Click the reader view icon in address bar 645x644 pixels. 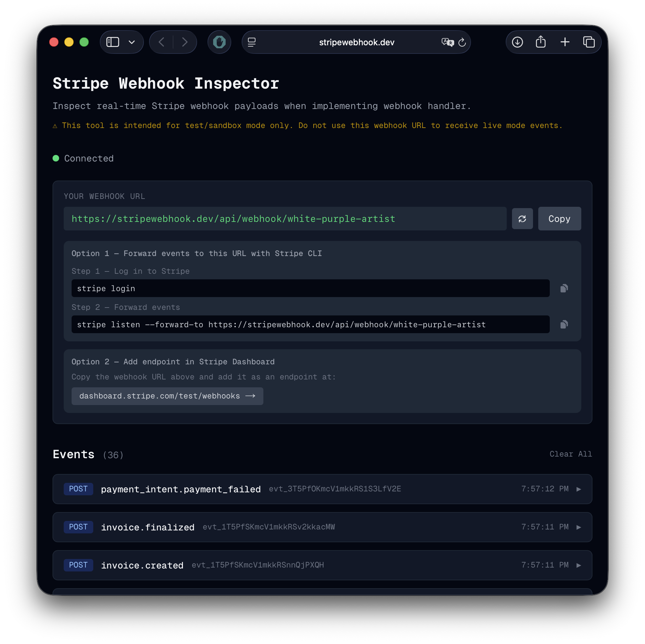pyautogui.click(x=251, y=42)
